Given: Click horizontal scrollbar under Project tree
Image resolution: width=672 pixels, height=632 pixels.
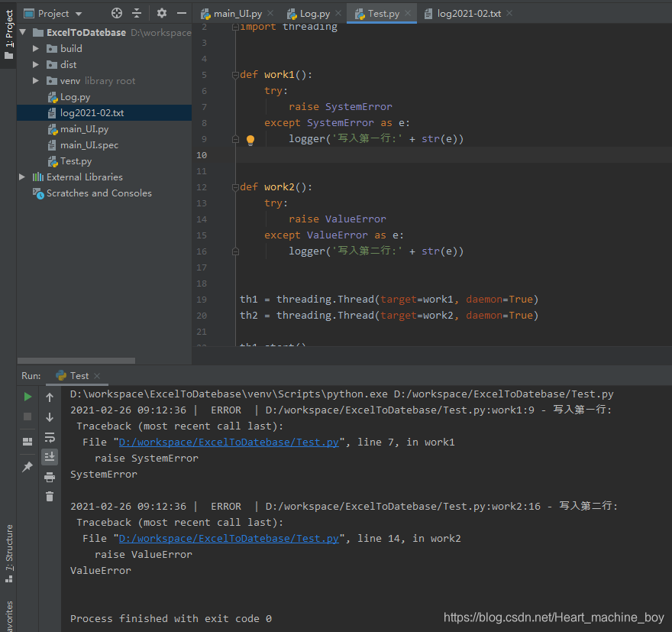Looking at the screenshot, I should 76,361.
